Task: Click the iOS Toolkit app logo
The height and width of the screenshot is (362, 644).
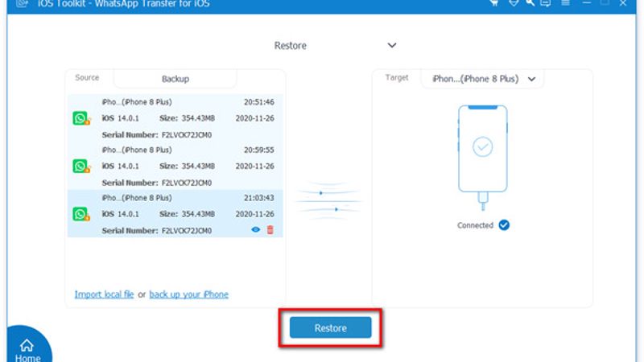Action: point(22,3)
